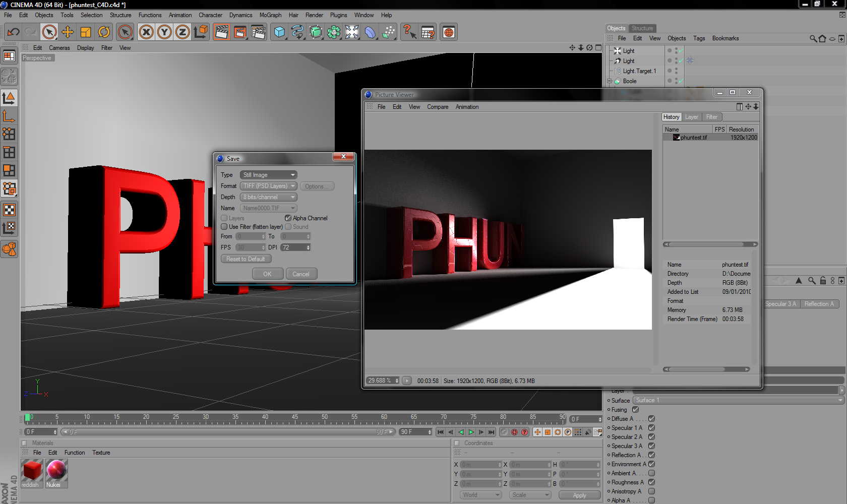
Task: Open the Cameras menu in viewport
Action: [59, 48]
